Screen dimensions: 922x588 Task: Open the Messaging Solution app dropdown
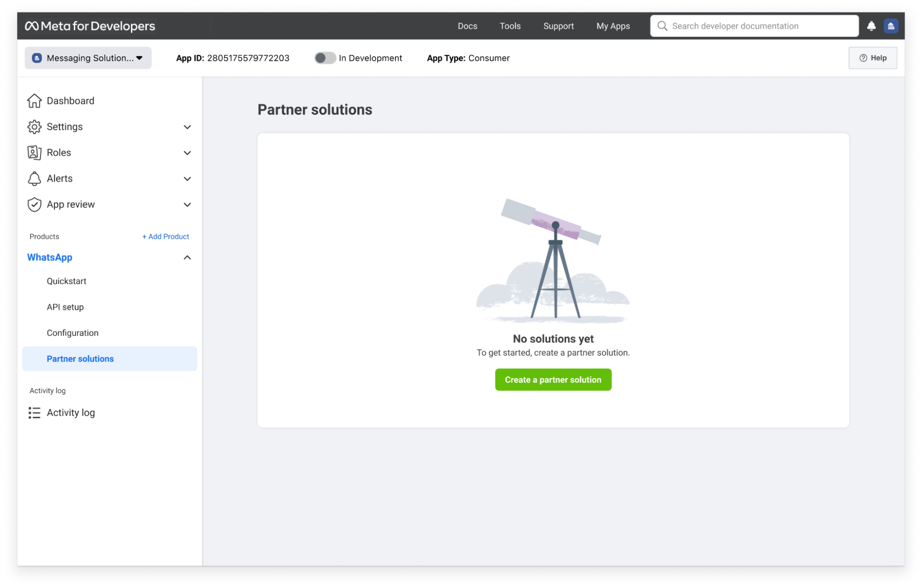pyautogui.click(x=87, y=58)
